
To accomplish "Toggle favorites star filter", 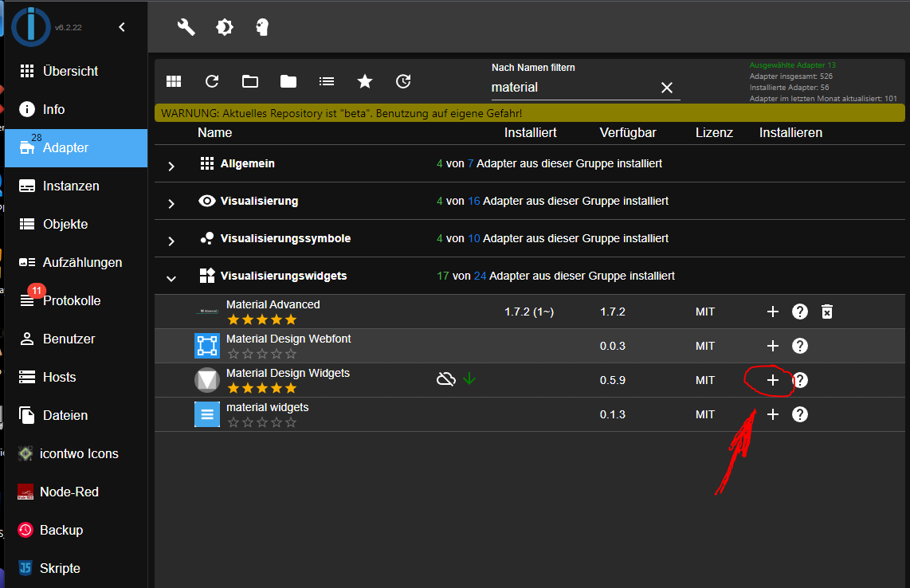I will click(365, 81).
